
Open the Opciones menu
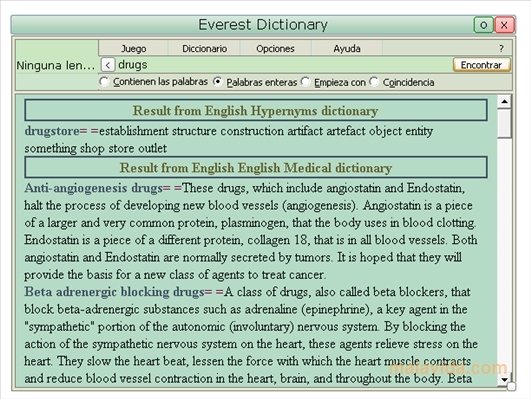tap(275, 48)
